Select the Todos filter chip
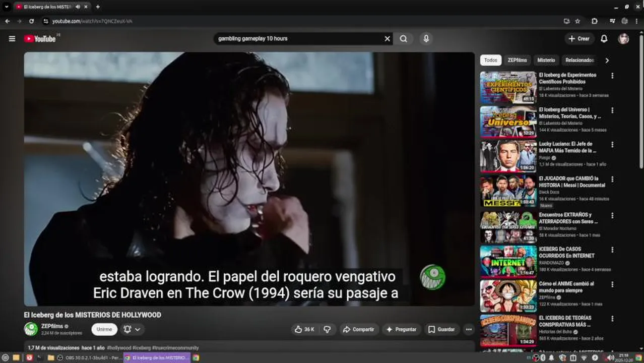The image size is (644, 363). point(490,60)
